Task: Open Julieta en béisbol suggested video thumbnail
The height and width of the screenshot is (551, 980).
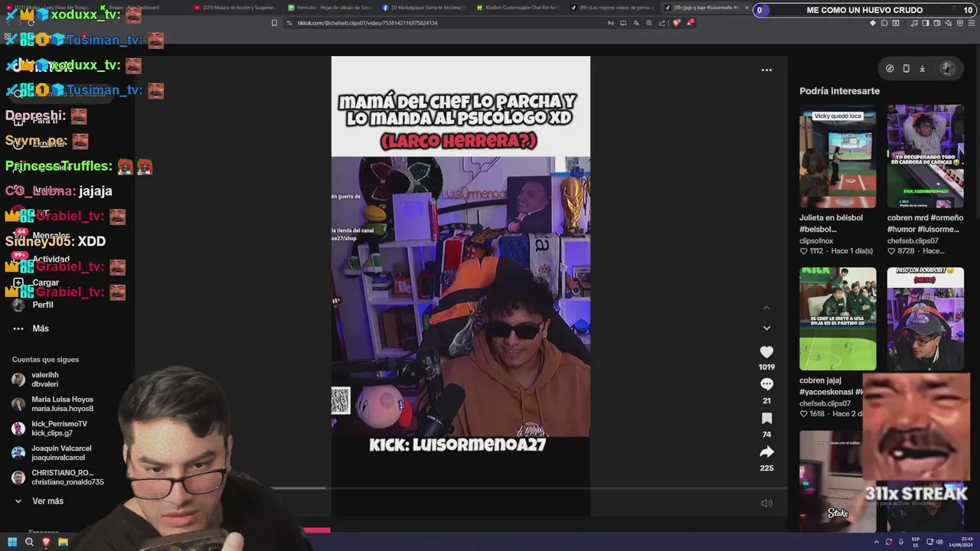Action: [x=838, y=156]
